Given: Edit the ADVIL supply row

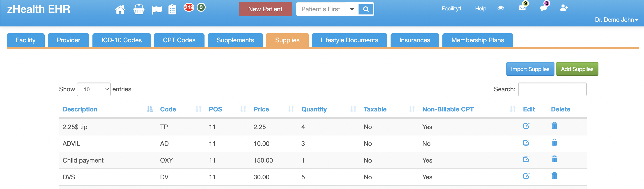Looking at the screenshot, I should pos(526,143).
